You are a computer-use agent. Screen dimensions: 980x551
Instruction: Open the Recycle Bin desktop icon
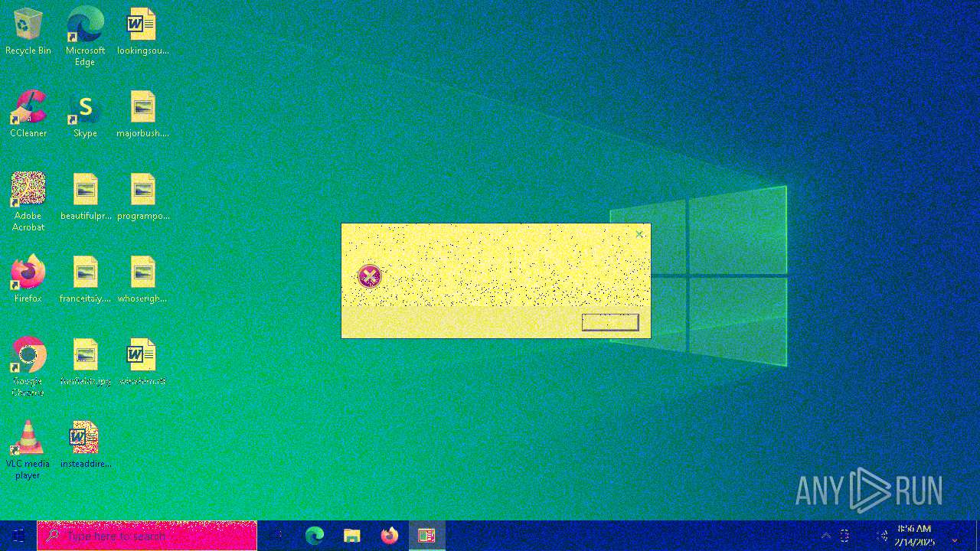[28, 32]
